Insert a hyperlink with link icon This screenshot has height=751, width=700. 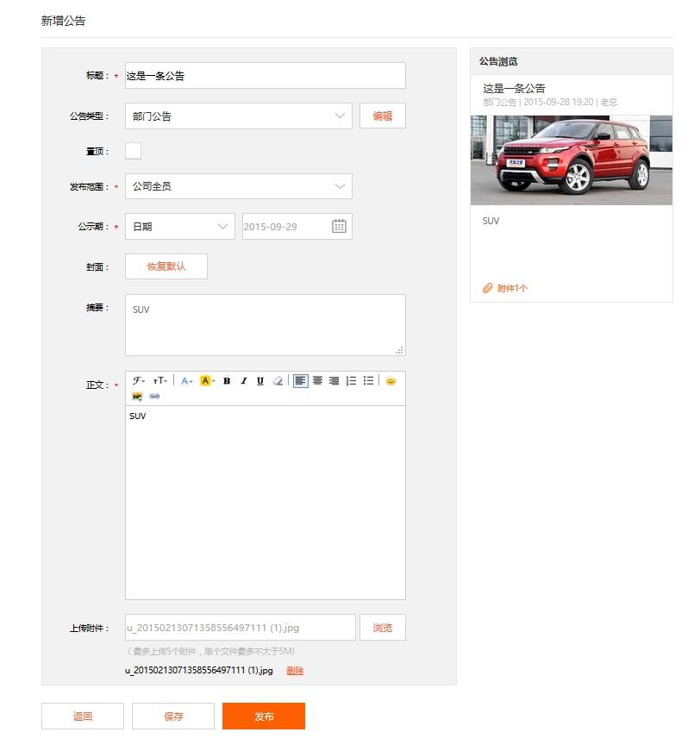(154, 397)
